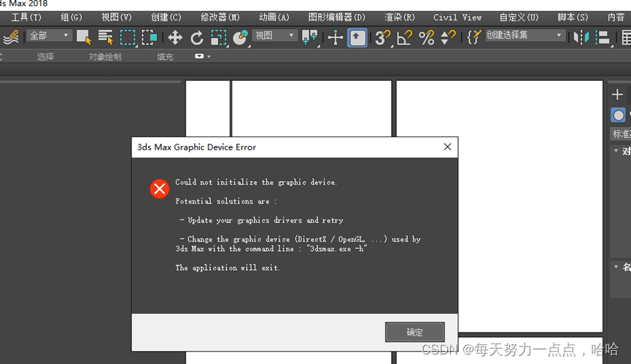Open the 创建选择集 named selection dropdown
Image resolution: width=631 pixels, height=364 pixels.
524,36
